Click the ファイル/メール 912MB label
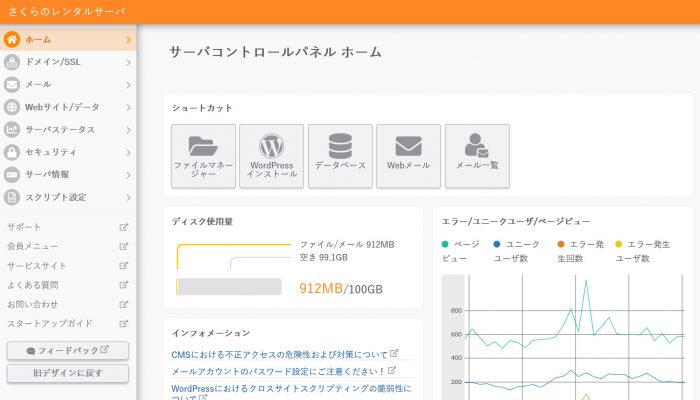This screenshot has width=700, height=400. pos(347,244)
